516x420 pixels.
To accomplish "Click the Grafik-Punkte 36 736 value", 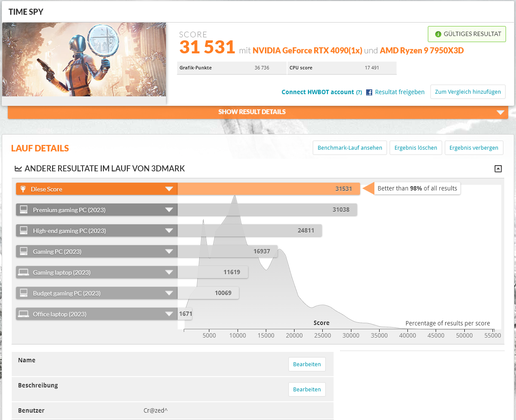I will [x=261, y=68].
